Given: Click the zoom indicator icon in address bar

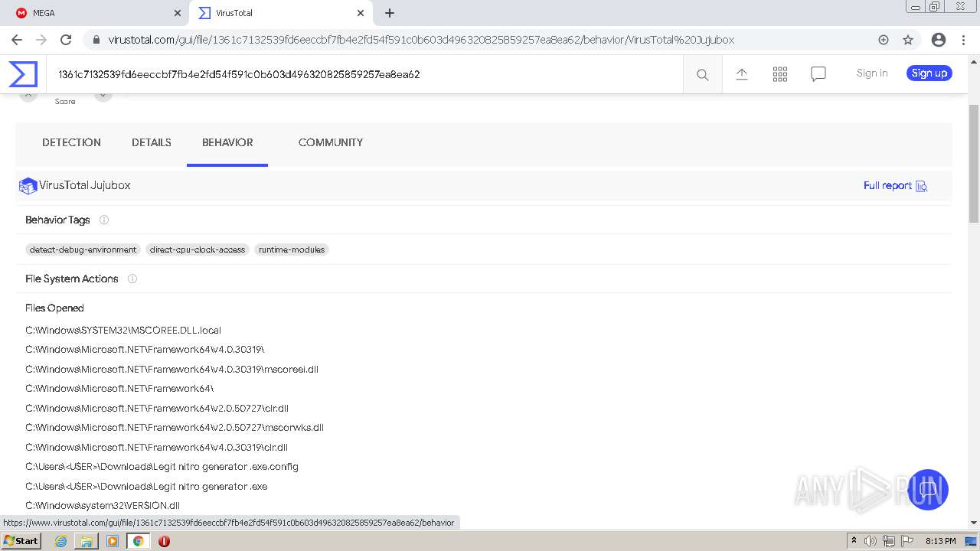Looking at the screenshot, I should pyautogui.click(x=884, y=40).
